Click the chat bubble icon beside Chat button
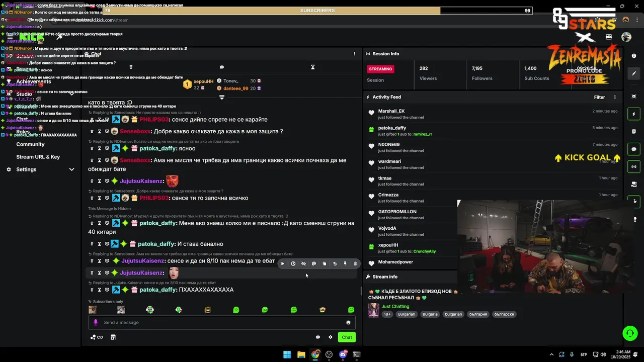The image size is (644, 362). pyautogui.click(x=317, y=337)
